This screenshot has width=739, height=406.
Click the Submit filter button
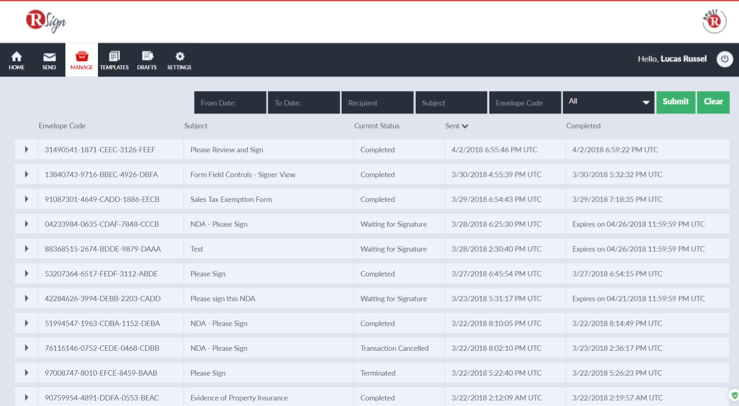coord(675,102)
